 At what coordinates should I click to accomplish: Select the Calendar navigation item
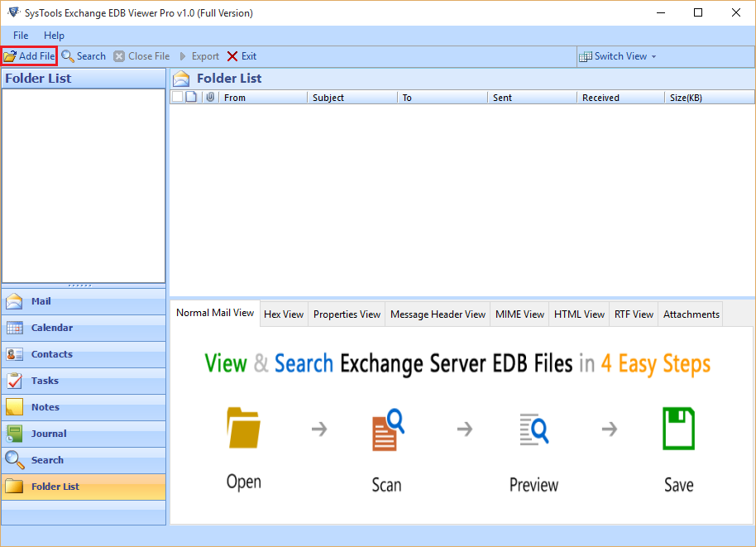(84, 328)
